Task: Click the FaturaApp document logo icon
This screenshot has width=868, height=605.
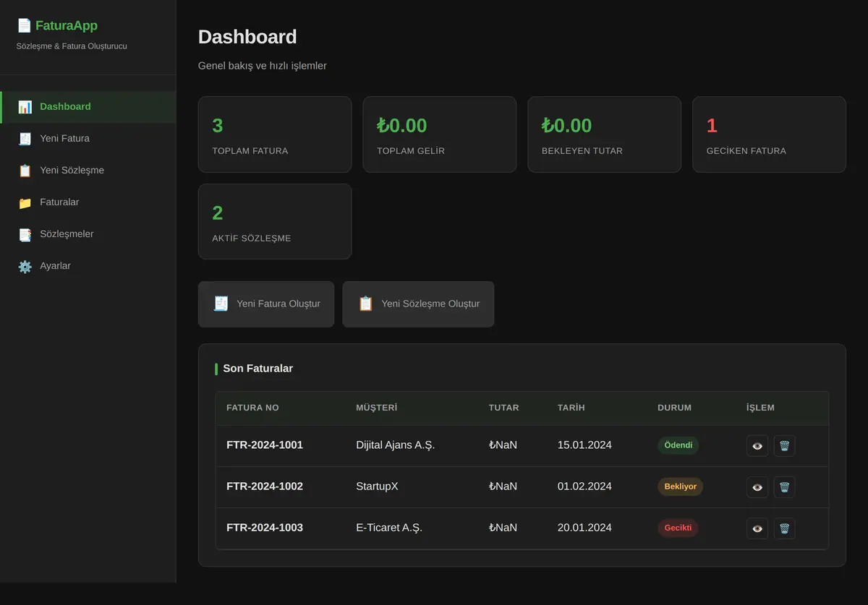Action: 24,26
